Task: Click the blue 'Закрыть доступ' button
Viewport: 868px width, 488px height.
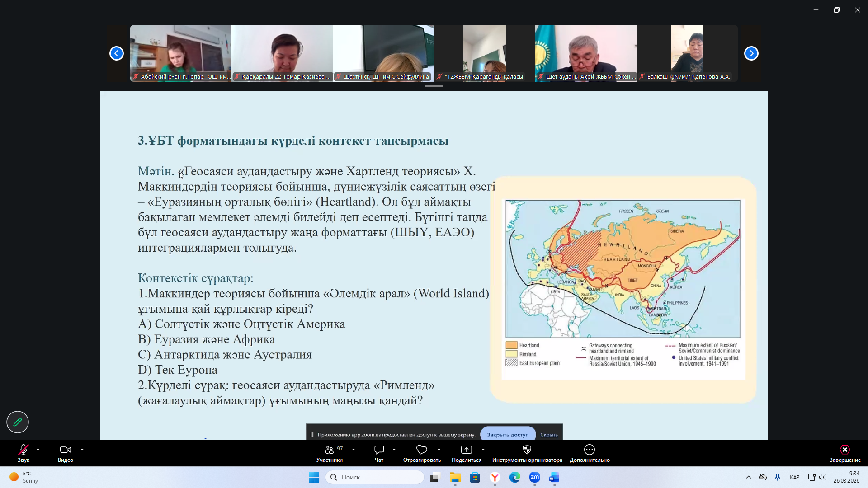Action: (x=507, y=435)
